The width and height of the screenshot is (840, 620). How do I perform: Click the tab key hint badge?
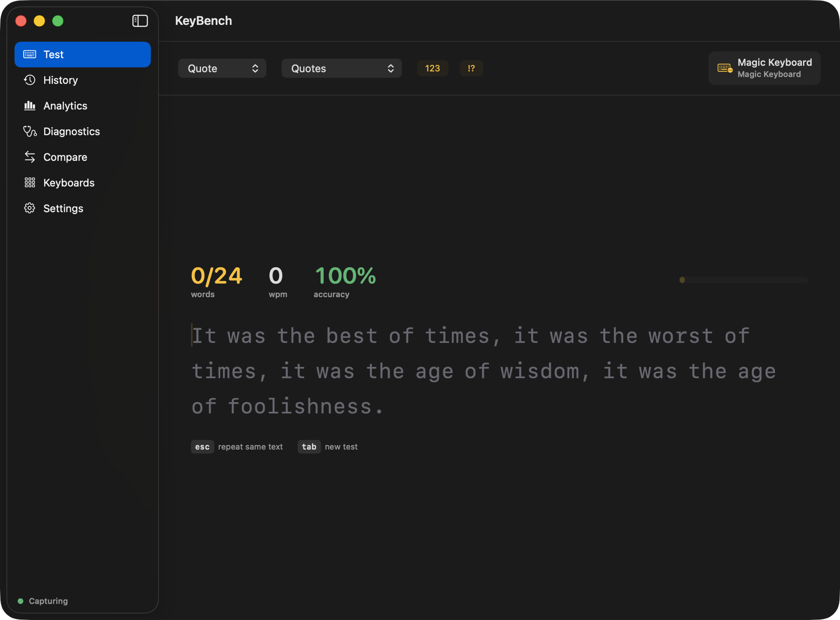coord(309,446)
